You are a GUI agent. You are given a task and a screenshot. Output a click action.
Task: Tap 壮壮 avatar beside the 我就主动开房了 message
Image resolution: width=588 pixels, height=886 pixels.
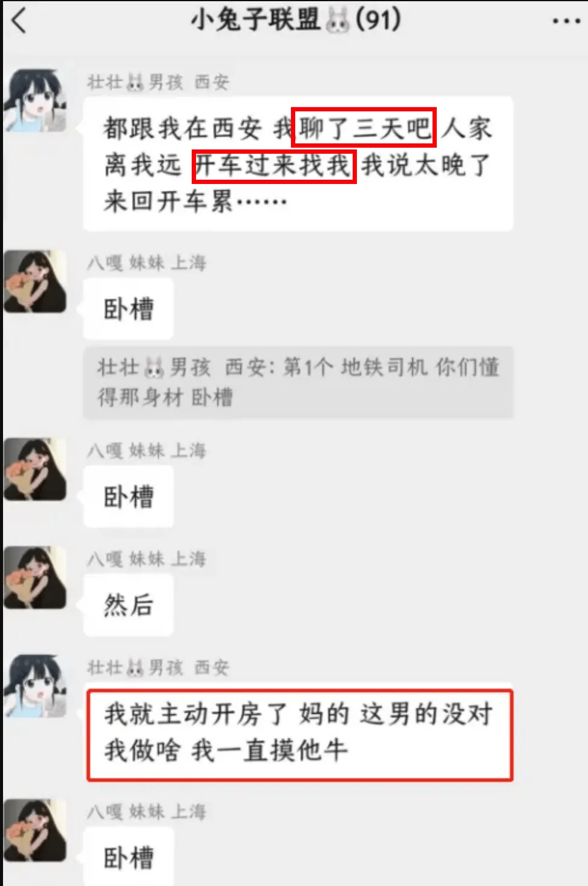[35, 686]
